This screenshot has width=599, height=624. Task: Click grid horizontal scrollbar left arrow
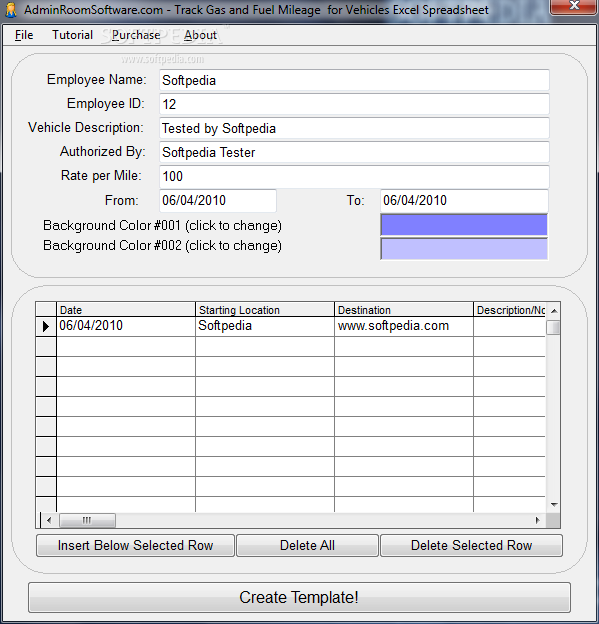click(49, 520)
